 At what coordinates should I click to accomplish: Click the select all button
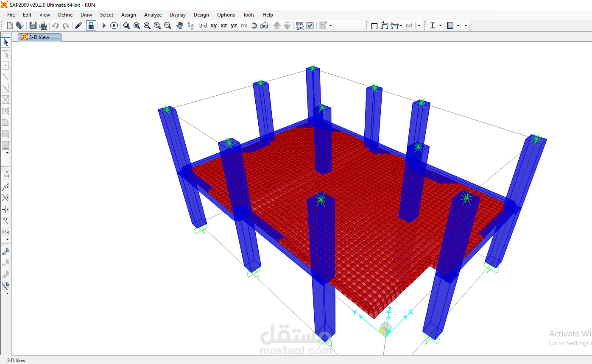coord(5,252)
